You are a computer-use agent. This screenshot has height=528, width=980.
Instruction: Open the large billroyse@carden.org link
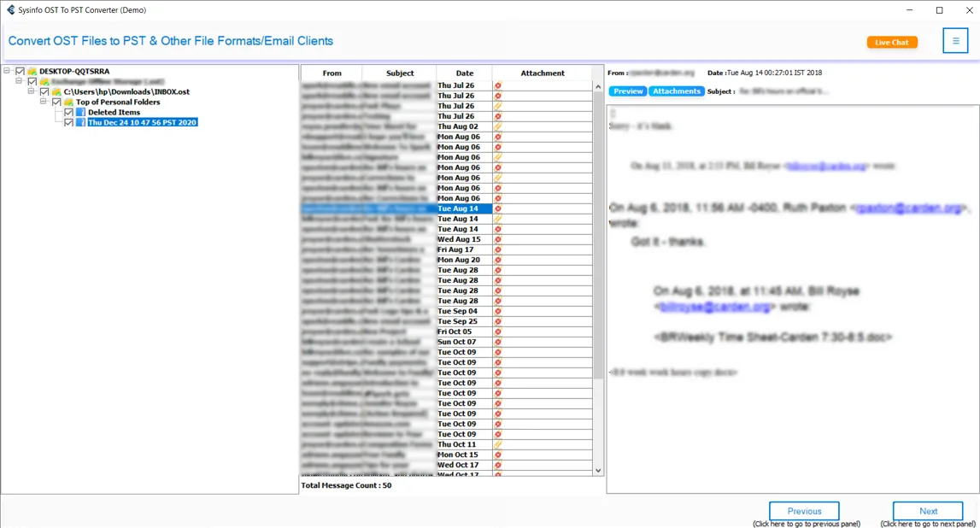pyautogui.click(x=715, y=307)
